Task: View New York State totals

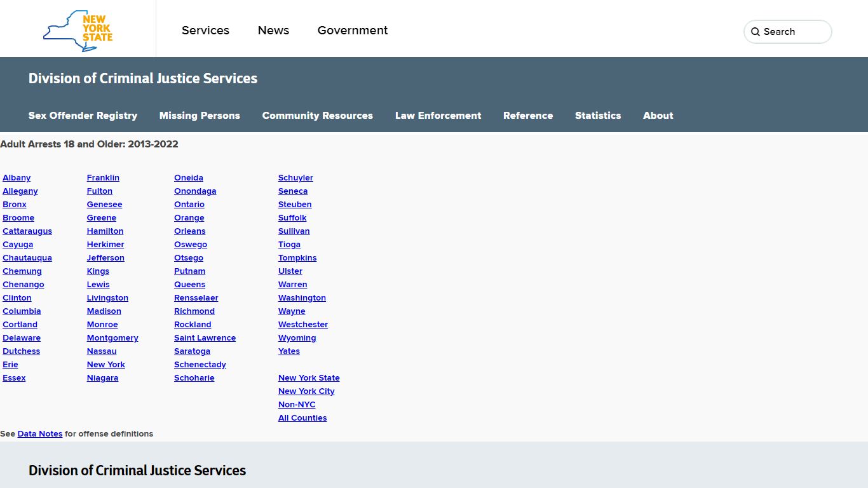Action: 309,378
